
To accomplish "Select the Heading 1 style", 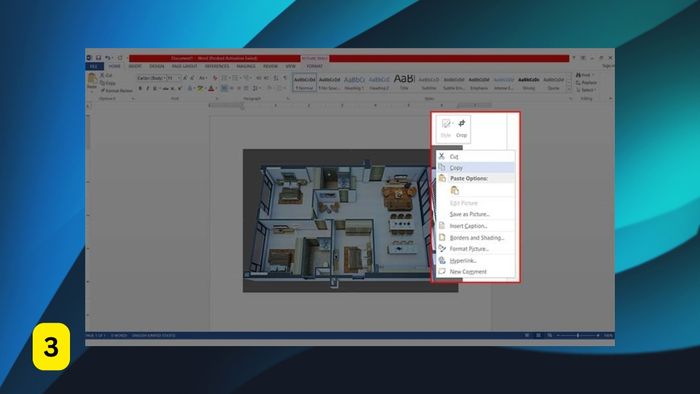I will [x=354, y=83].
